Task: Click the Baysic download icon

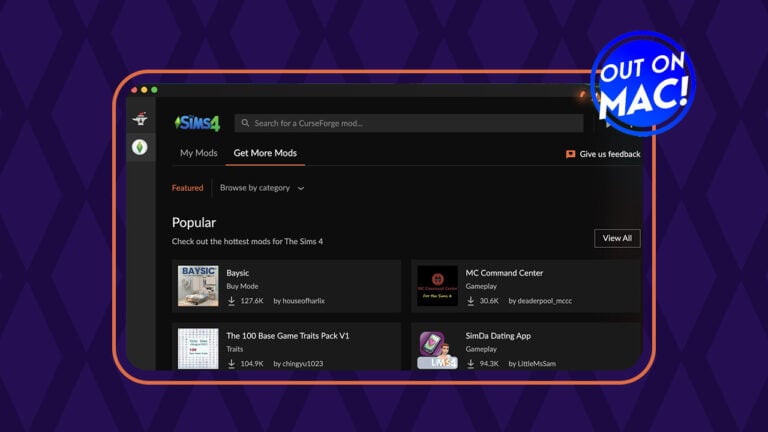Action: pyautogui.click(x=231, y=300)
